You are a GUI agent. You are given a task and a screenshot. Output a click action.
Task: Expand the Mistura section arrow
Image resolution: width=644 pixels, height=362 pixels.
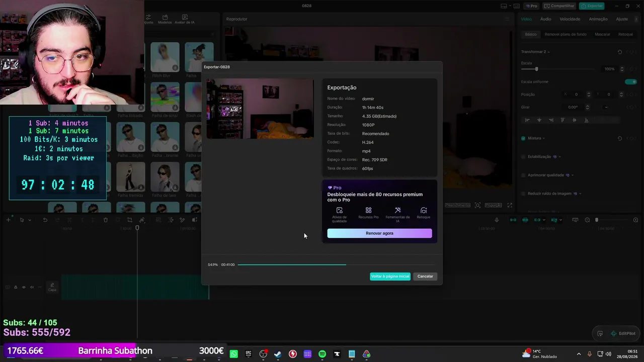pos(544,138)
